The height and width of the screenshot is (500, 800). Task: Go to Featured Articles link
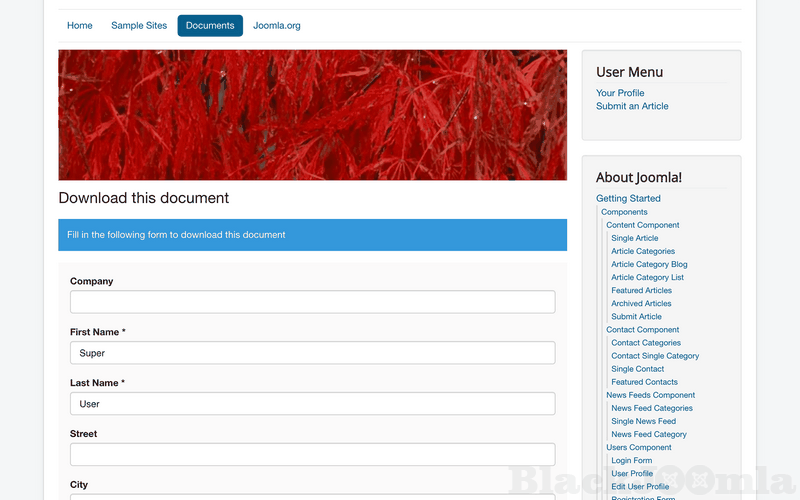[x=641, y=290]
